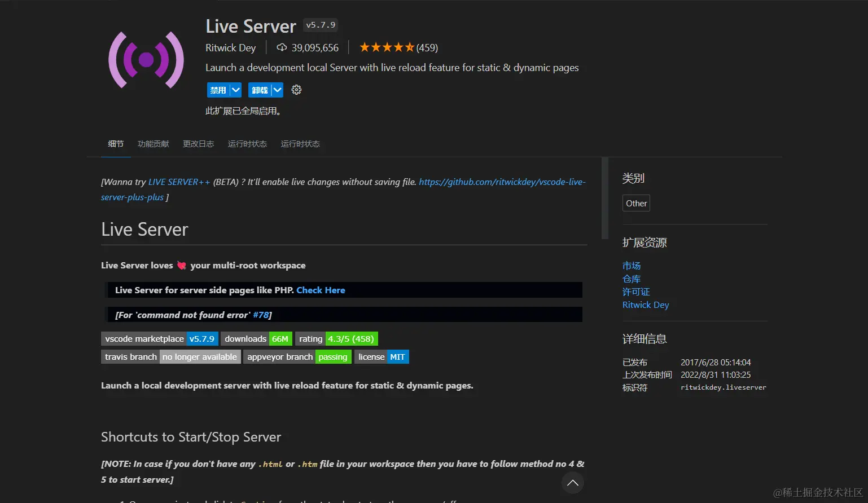Viewport: 868px width, 503px height.
Task: Click the 此扩展已全局启用 status text
Action: pyautogui.click(x=243, y=111)
